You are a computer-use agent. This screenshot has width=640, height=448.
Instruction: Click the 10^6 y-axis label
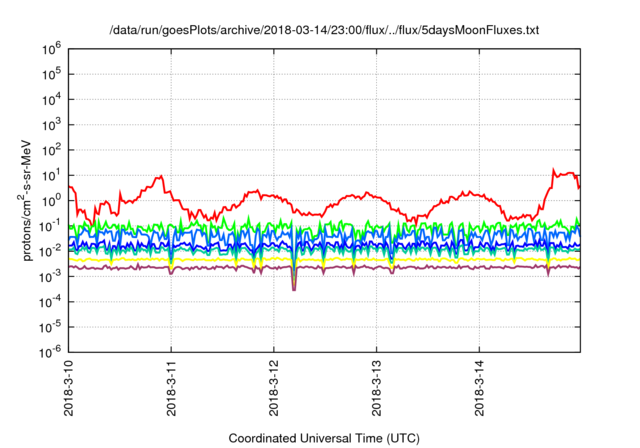[x=51, y=50]
